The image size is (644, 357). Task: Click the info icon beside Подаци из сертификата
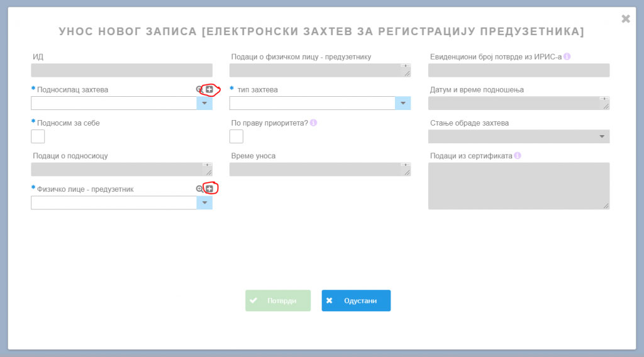(x=517, y=156)
